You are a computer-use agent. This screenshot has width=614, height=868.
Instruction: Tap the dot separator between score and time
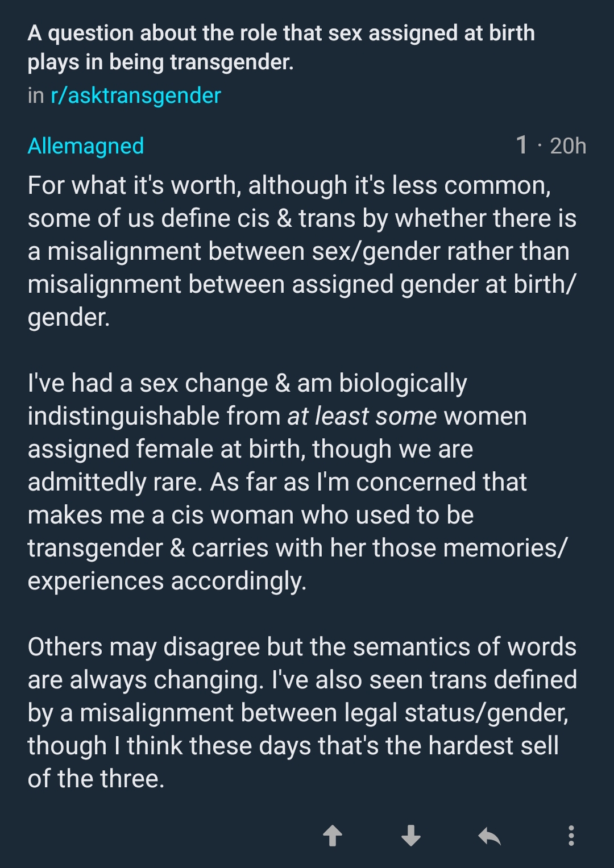(x=539, y=146)
